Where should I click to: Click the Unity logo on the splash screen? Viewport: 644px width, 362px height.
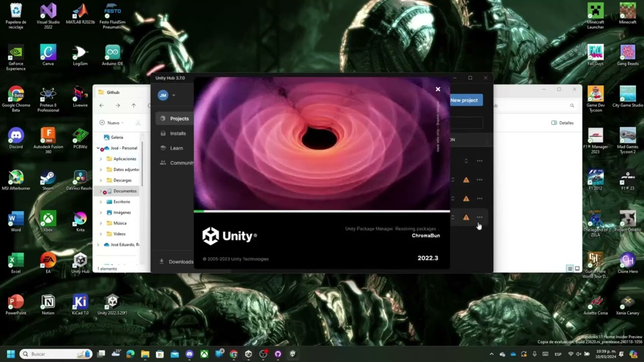229,236
